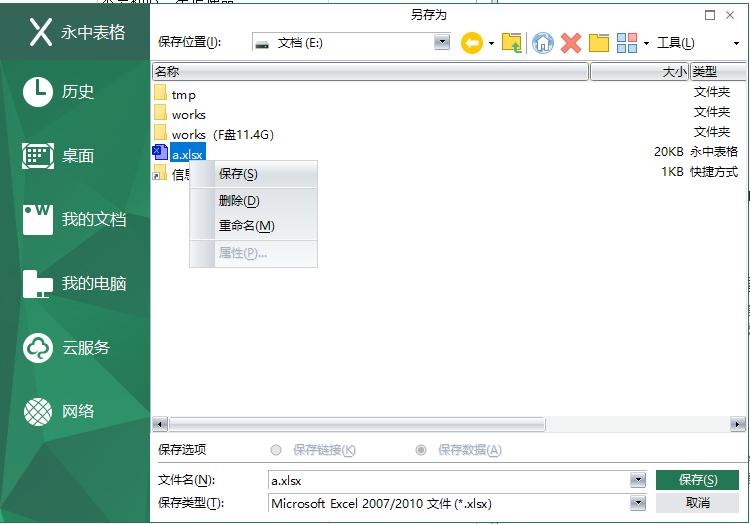Click the view mode grid icon
750x524 pixels.
pyautogui.click(x=627, y=43)
